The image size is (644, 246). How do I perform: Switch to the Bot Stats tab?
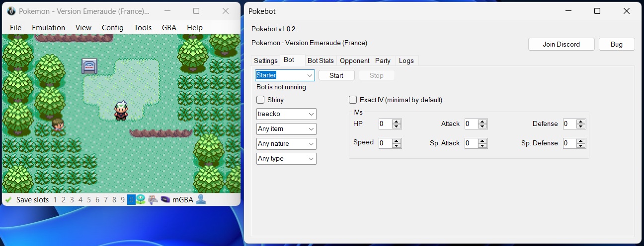[321, 61]
